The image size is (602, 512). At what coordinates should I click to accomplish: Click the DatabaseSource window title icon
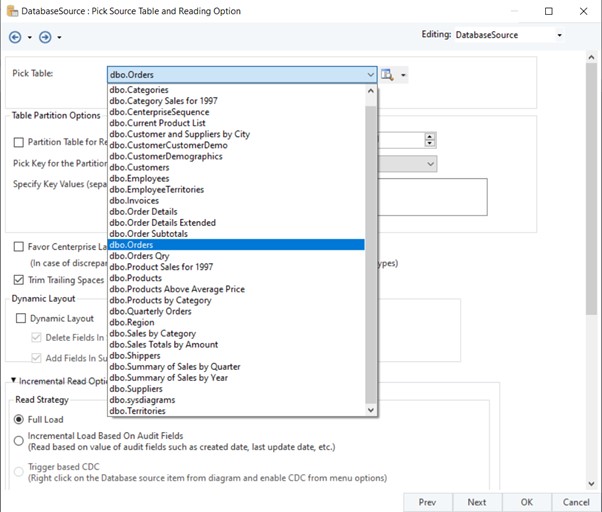[x=11, y=10]
